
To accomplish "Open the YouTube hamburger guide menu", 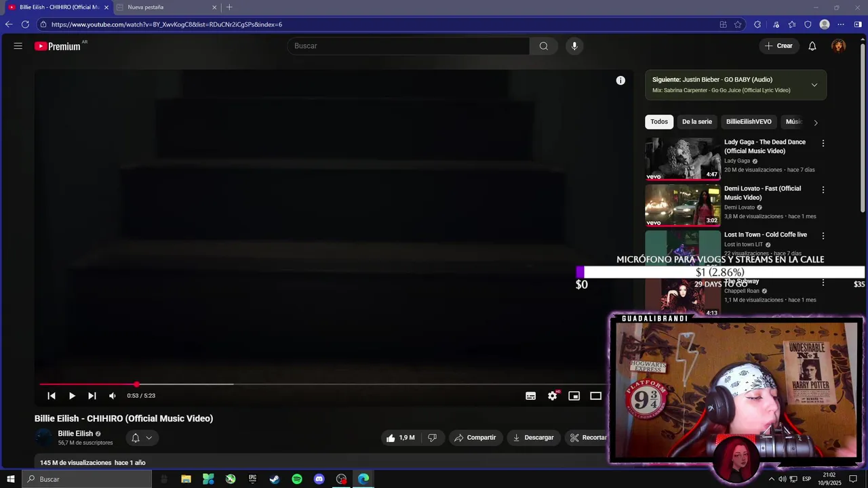I will click(18, 46).
